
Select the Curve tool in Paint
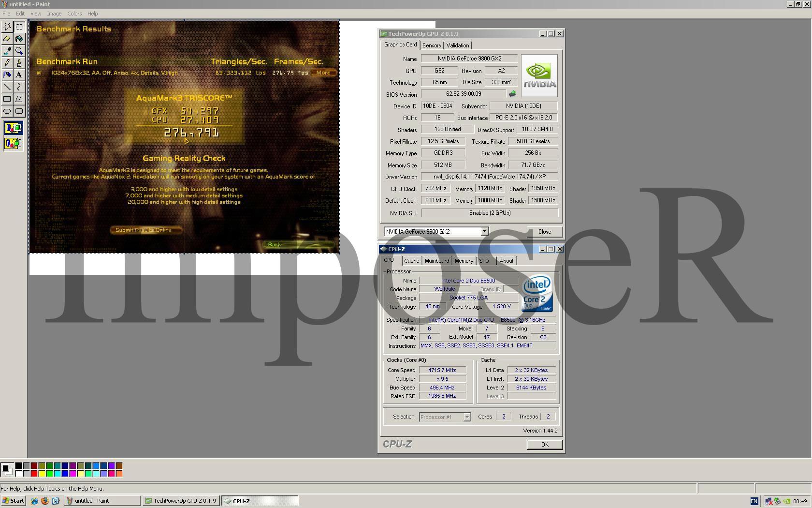(19, 87)
